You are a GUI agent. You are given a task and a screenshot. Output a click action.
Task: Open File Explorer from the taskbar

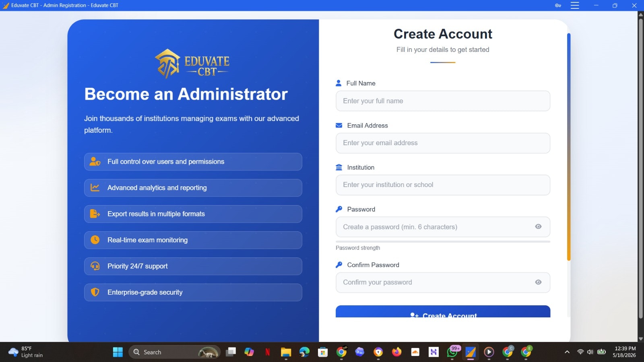pos(286,352)
